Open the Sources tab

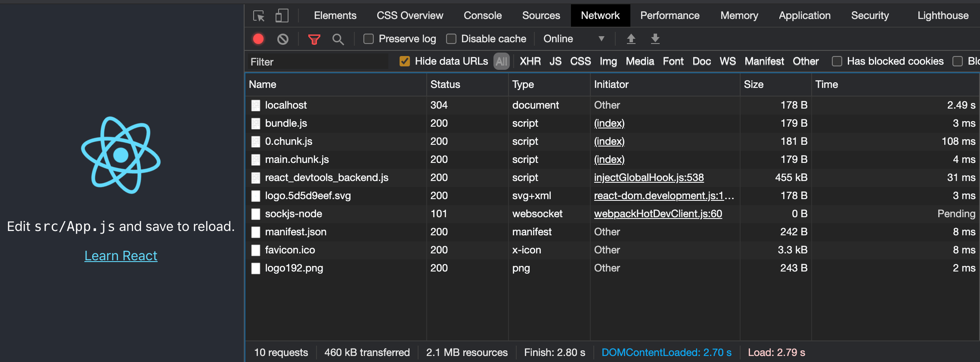(541, 16)
